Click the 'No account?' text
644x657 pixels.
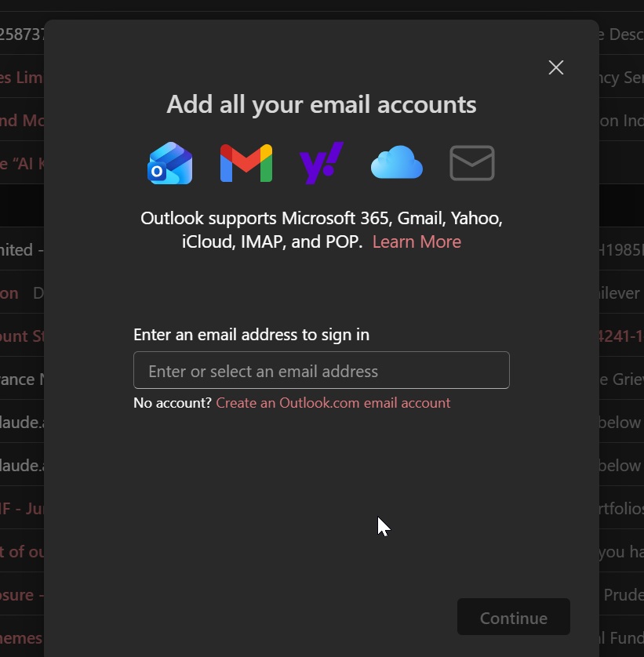(x=173, y=403)
